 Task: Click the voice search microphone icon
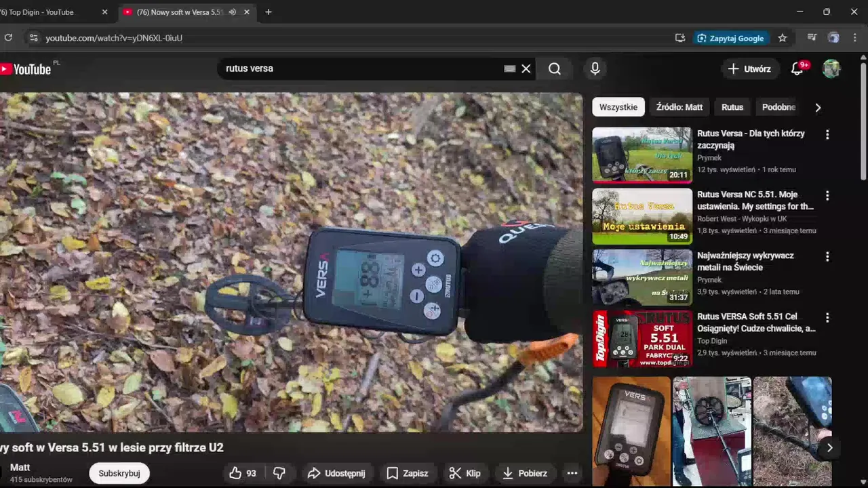(595, 68)
